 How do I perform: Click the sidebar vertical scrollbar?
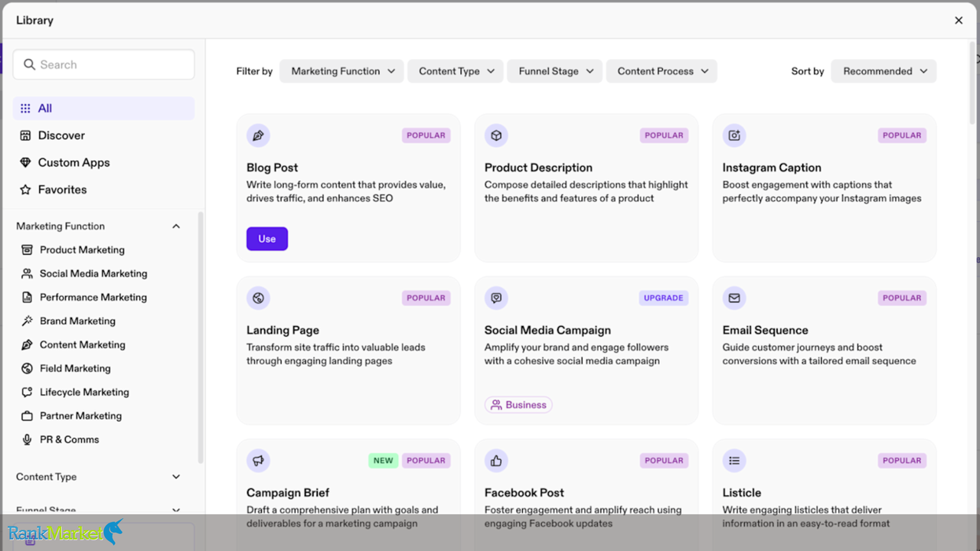point(201,337)
